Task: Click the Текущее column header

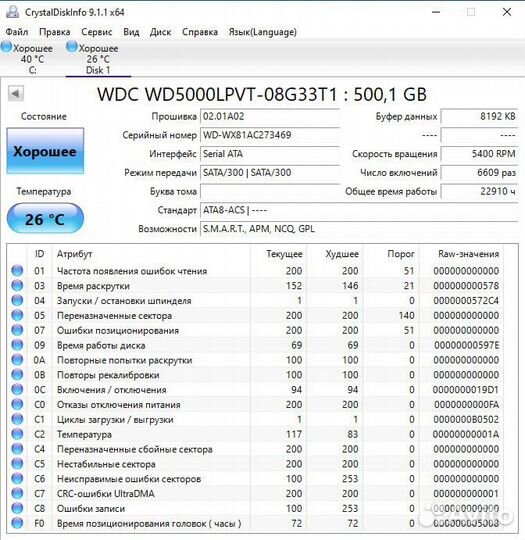Action: (279, 254)
